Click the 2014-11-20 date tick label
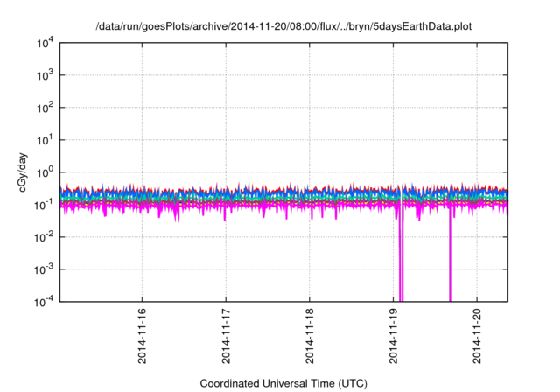The image size is (560, 392). pos(477,336)
